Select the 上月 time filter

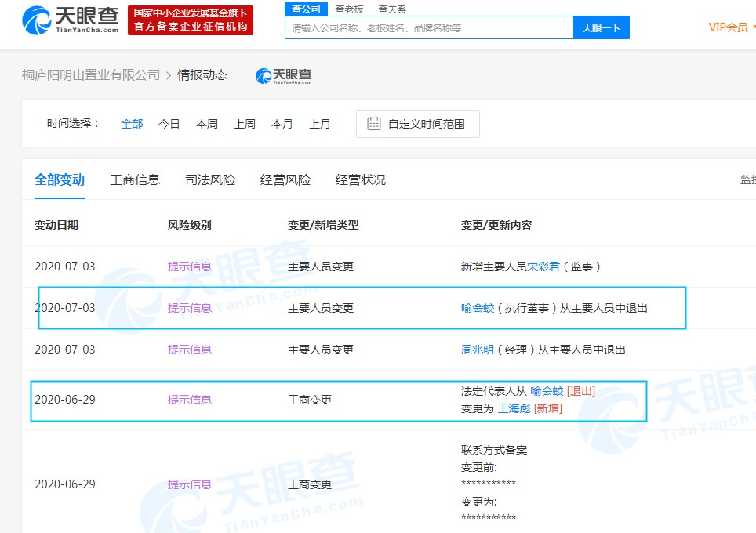pos(320,124)
